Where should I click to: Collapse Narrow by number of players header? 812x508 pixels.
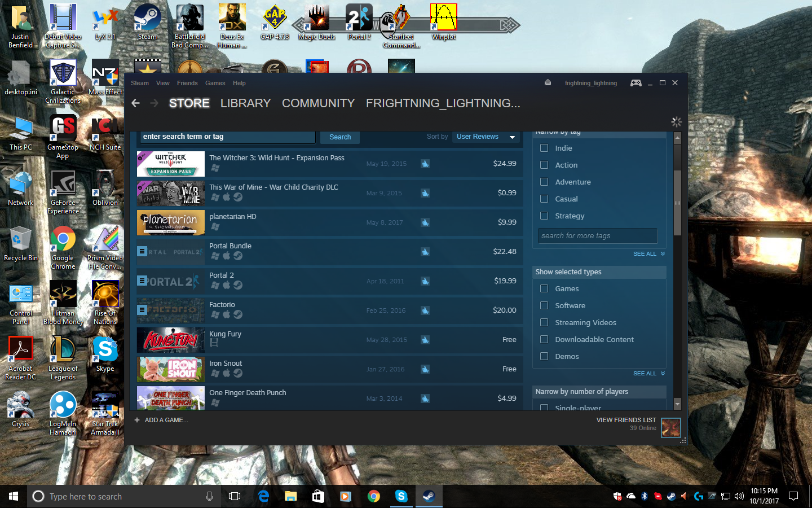point(599,392)
